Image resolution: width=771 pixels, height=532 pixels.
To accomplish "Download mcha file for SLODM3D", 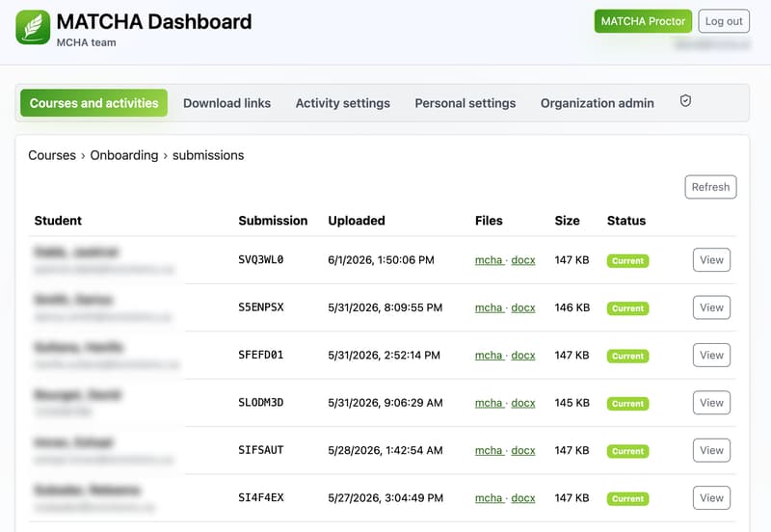I will click(x=489, y=403).
